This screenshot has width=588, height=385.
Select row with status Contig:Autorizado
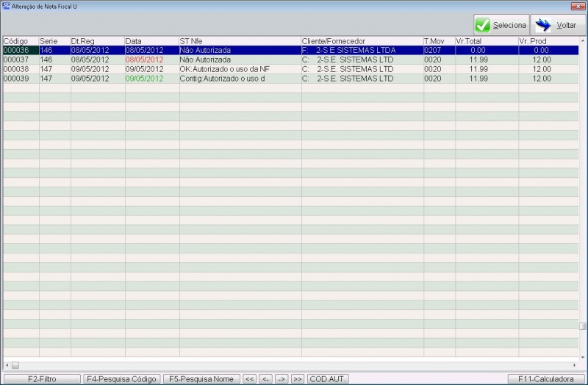click(222, 79)
